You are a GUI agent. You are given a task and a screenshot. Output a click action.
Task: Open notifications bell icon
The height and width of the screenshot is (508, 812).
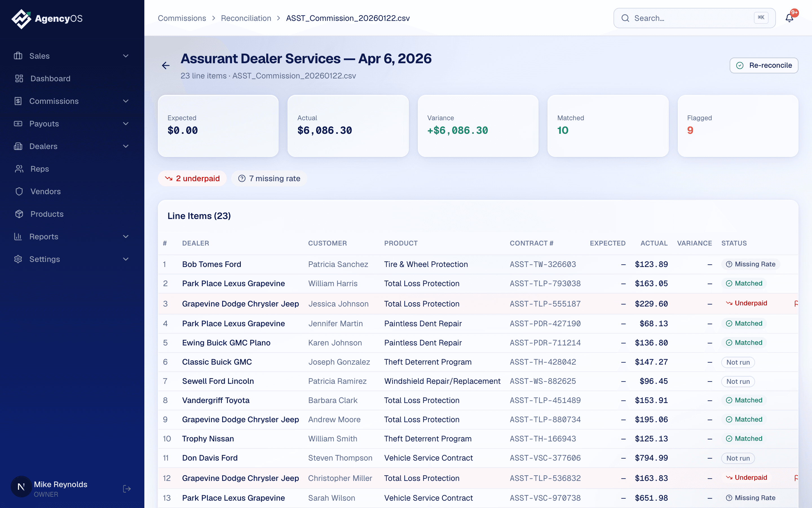click(789, 18)
